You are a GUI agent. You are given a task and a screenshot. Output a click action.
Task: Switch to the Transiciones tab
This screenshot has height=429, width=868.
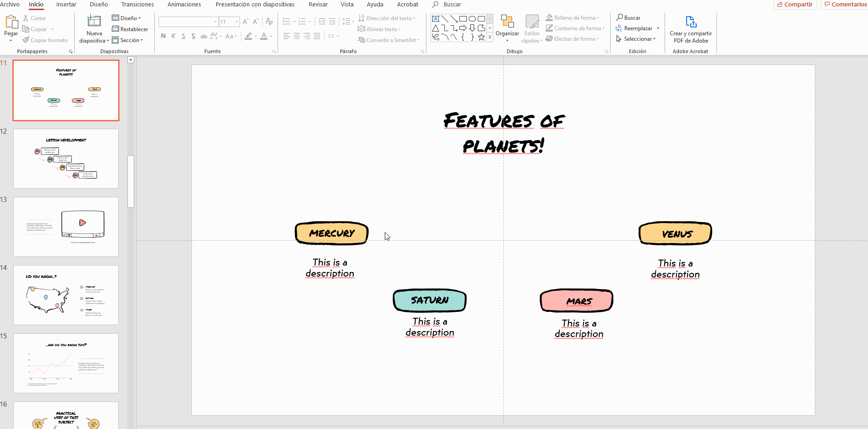137,4
